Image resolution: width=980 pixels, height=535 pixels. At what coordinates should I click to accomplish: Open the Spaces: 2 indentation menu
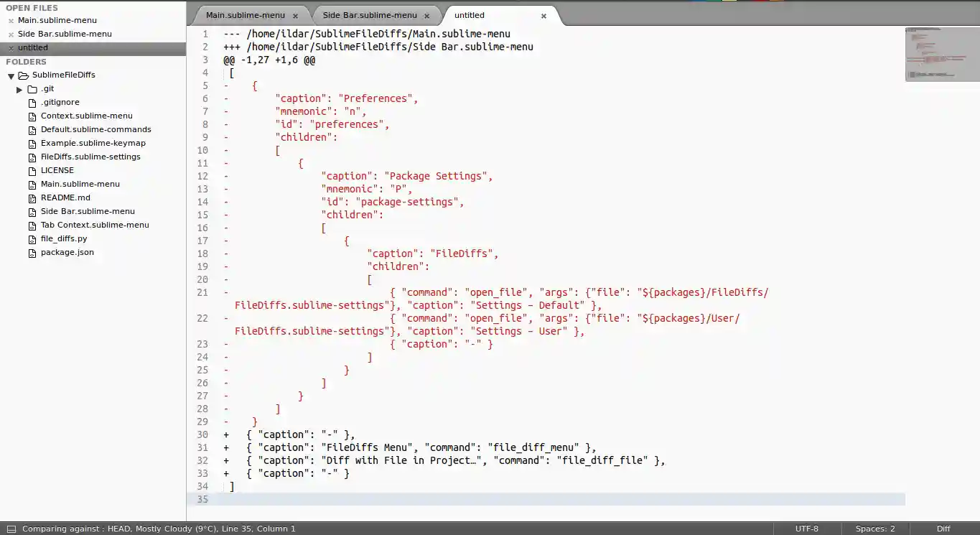pyautogui.click(x=875, y=529)
